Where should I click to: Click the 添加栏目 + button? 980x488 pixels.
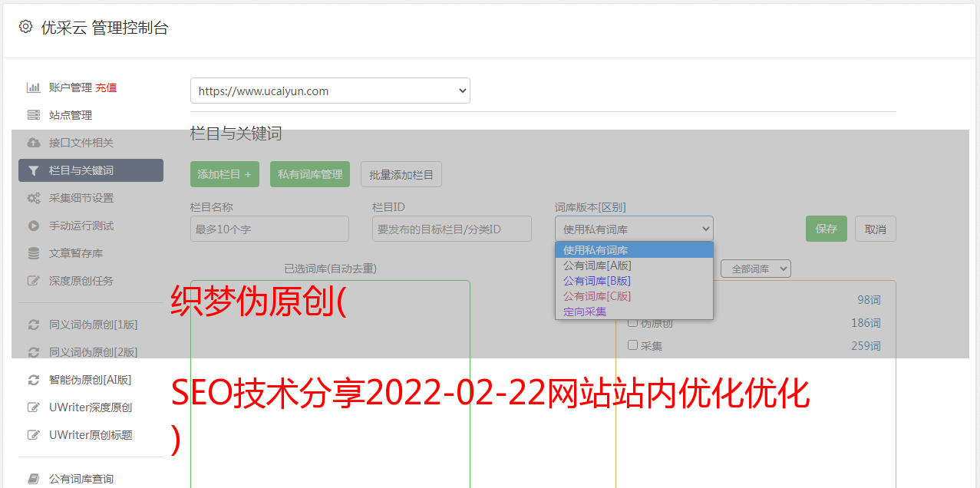coord(225,174)
